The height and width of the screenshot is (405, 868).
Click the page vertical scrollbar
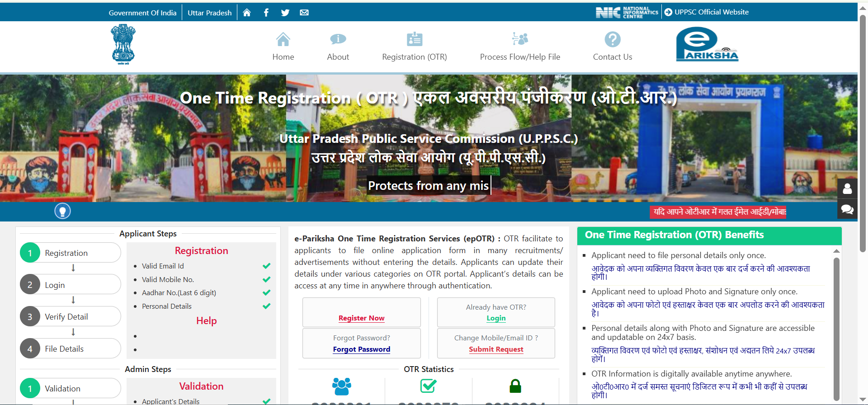(x=863, y=133)
